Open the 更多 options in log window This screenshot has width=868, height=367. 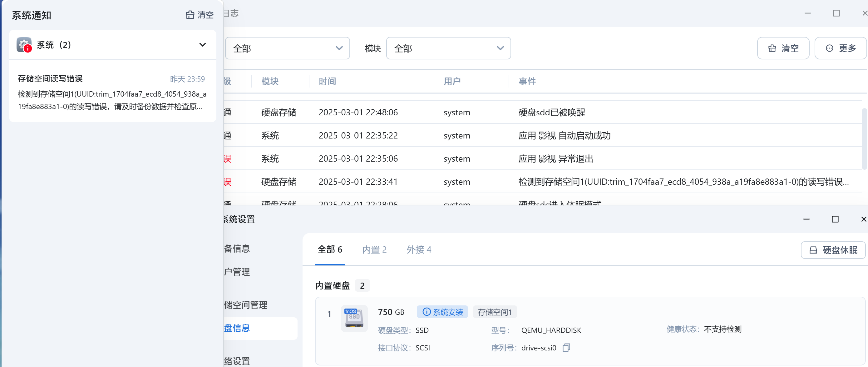pos(841,48)
